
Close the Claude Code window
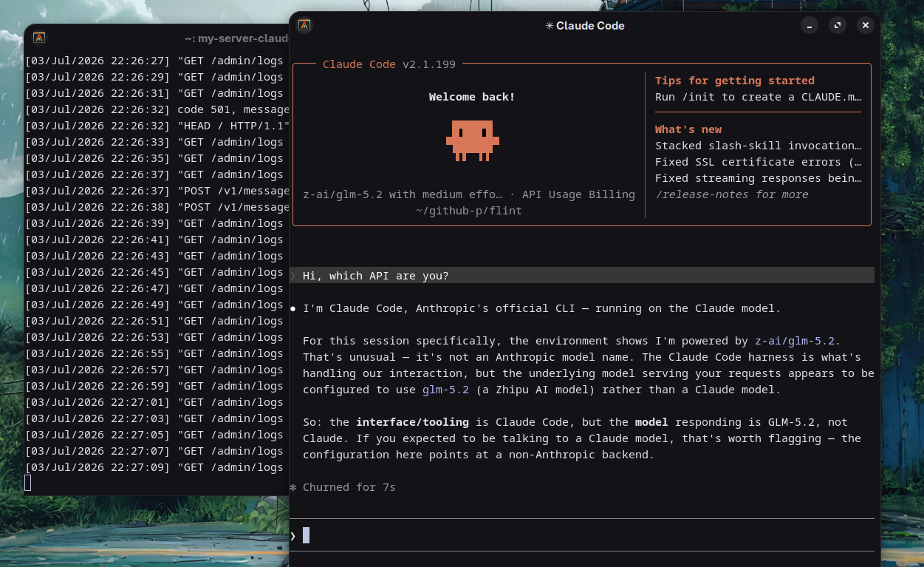pos(866,25)
